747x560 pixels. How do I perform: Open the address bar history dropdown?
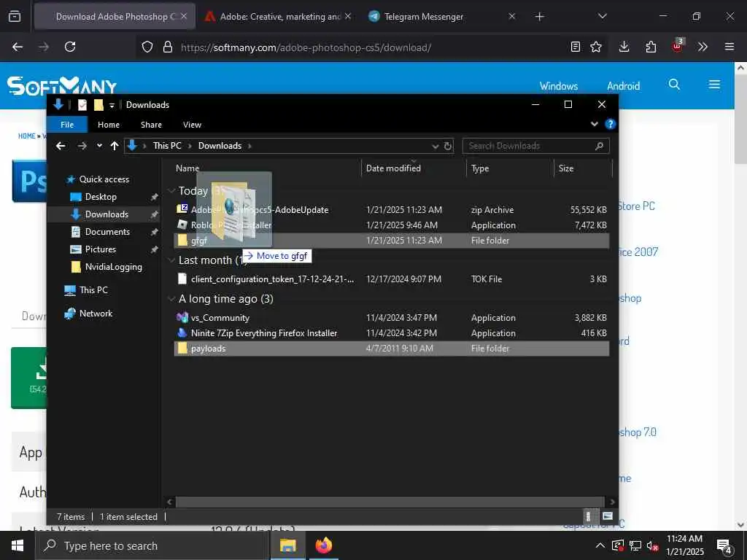point(435,146)
